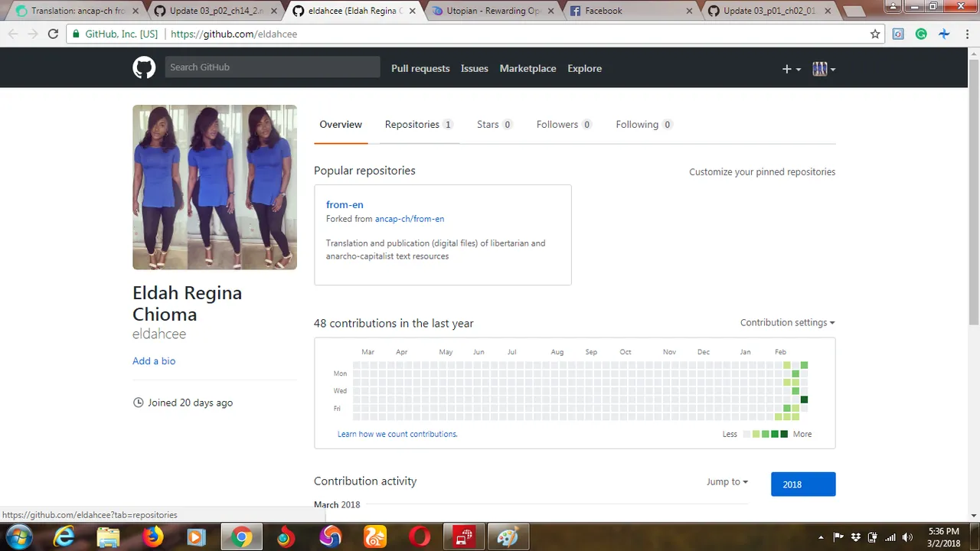This screenshot has width=980, height=551.
Task: Click Customize your pinned repositories
Action: [x=762, y=171]
